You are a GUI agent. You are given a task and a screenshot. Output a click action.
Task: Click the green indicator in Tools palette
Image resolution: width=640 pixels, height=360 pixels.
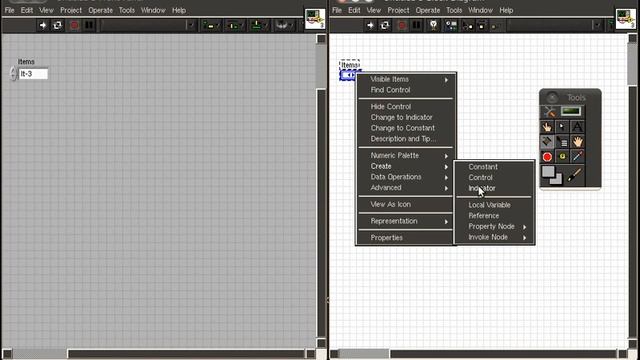click(571, 111)
